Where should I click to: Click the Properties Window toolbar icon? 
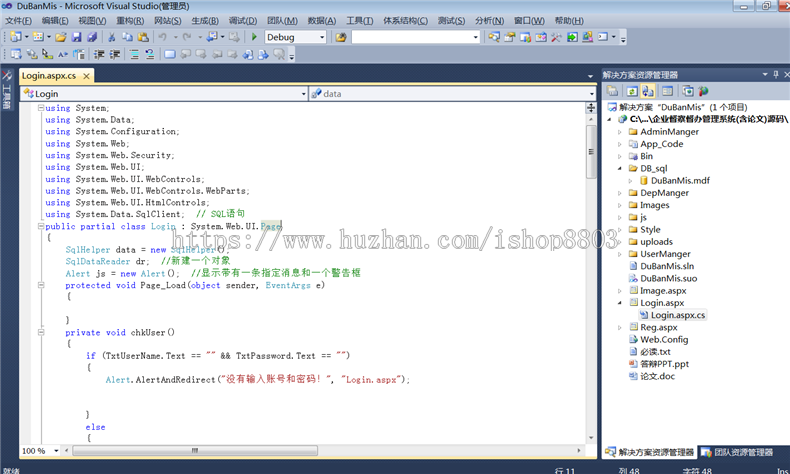click(x=510, y=37)
